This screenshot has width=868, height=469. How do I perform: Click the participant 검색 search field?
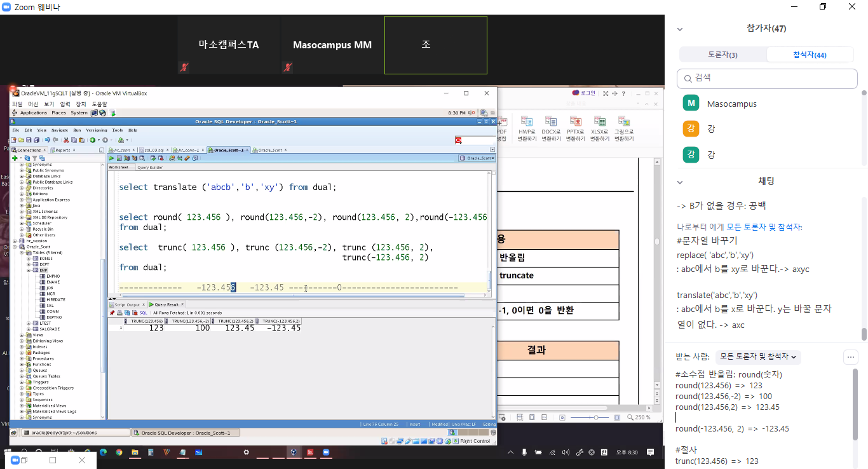[x=767, y=78]
